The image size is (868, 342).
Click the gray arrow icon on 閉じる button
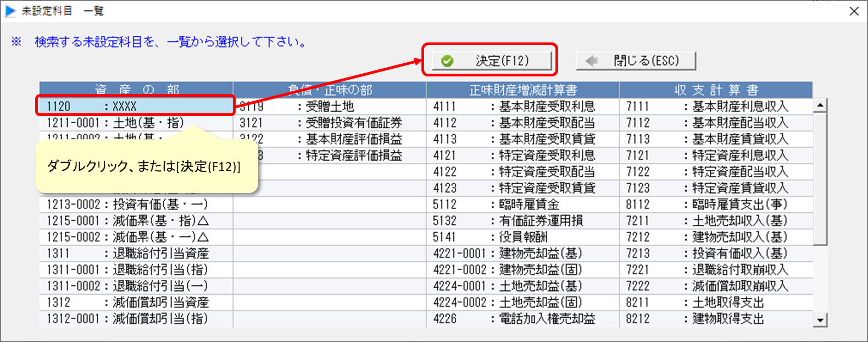click(592, 61)
